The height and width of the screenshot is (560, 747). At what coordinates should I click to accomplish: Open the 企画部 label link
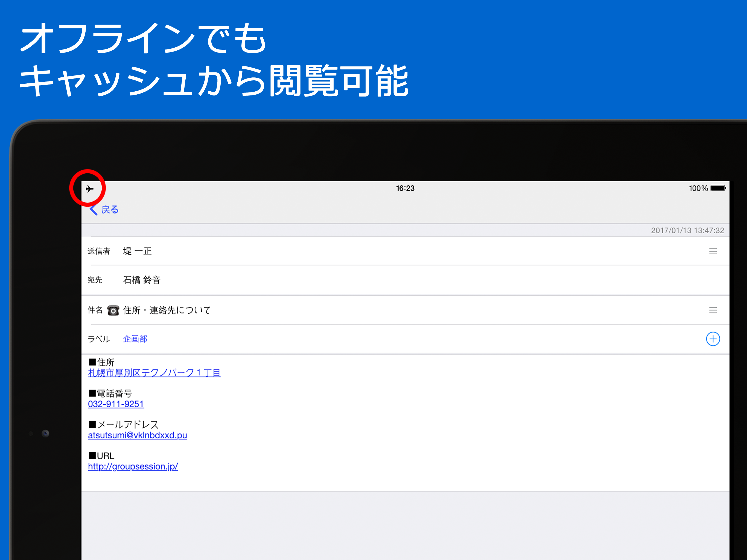click(135, 339)
